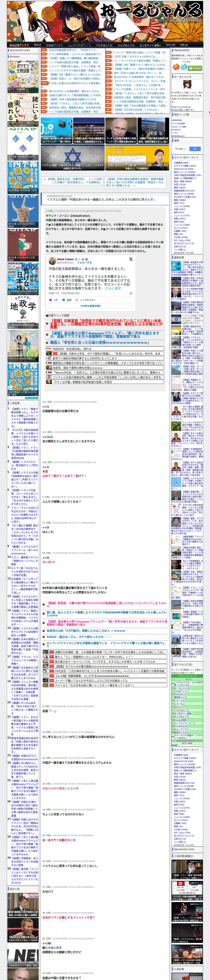Click the Google search submit button
The width and height of the screenshot is (210, 980).
coord(195,149)
